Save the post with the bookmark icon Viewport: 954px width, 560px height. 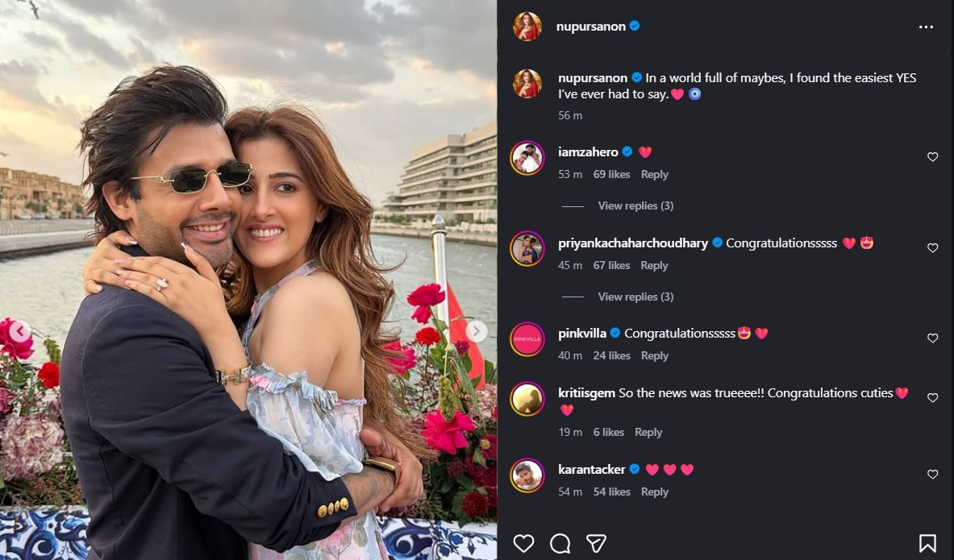click(928, 543)
